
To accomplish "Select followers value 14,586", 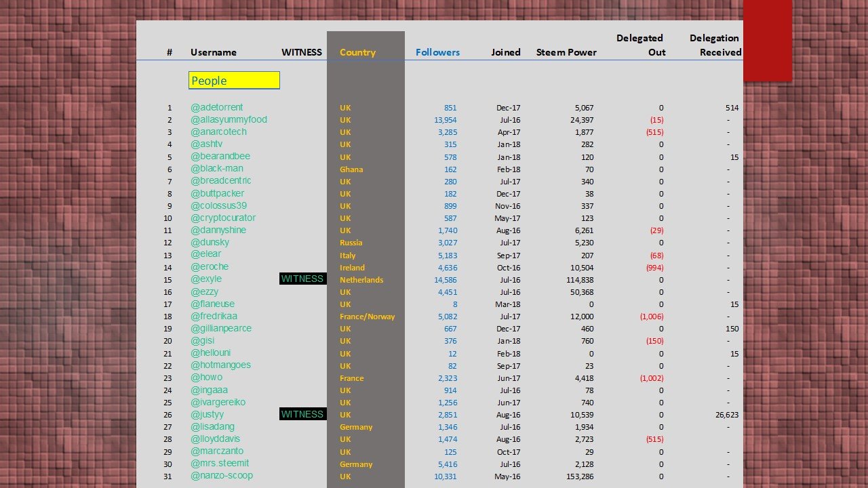I will (x=446, y=280).
